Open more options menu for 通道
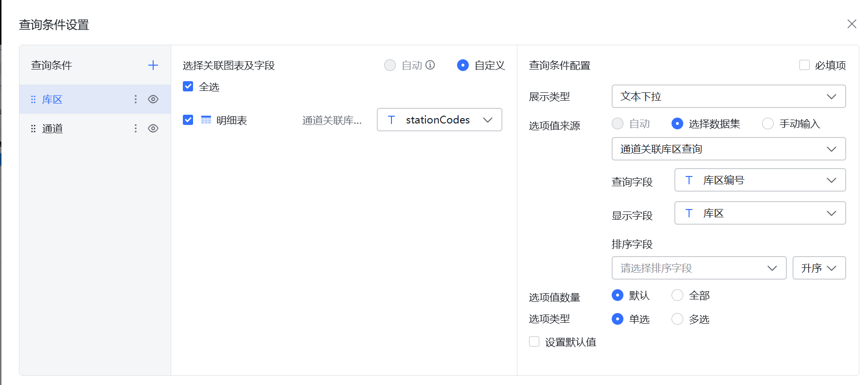Image resolution: width=868 pixels, height=385 pixels. [136, 128]
